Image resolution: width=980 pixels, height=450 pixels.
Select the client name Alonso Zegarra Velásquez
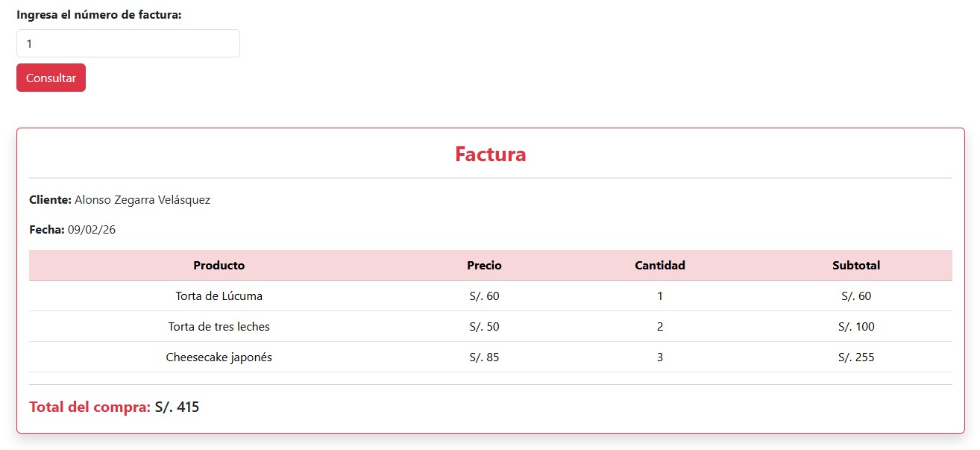click(x=142, y=200)
